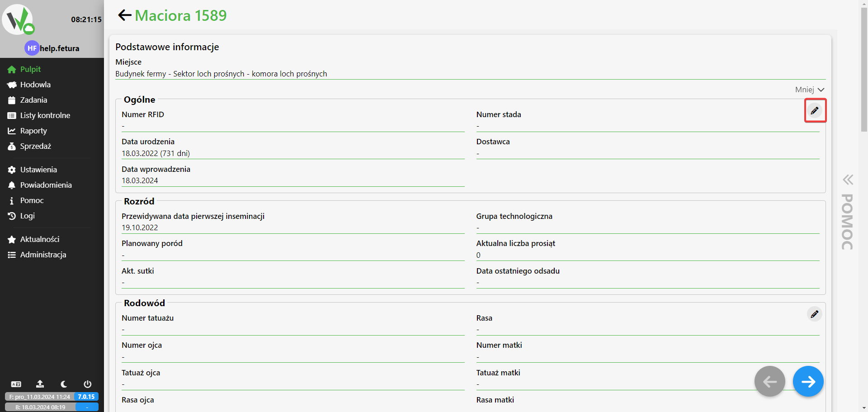Click the power logout icon

coord(88,384)
